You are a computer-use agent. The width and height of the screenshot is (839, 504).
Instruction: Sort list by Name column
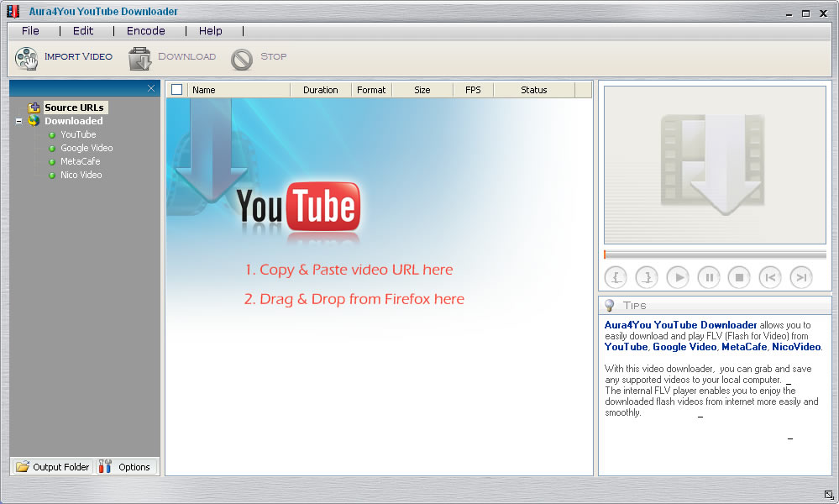(239, 90)
